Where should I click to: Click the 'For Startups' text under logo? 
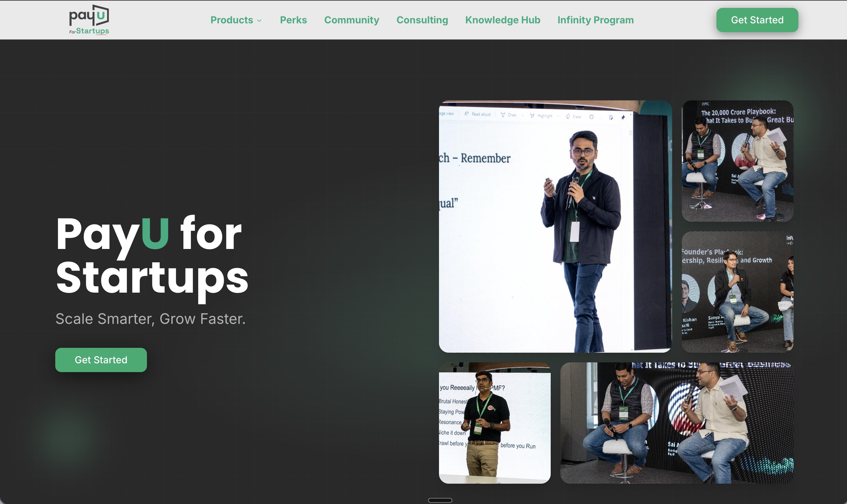pos(89,31)
